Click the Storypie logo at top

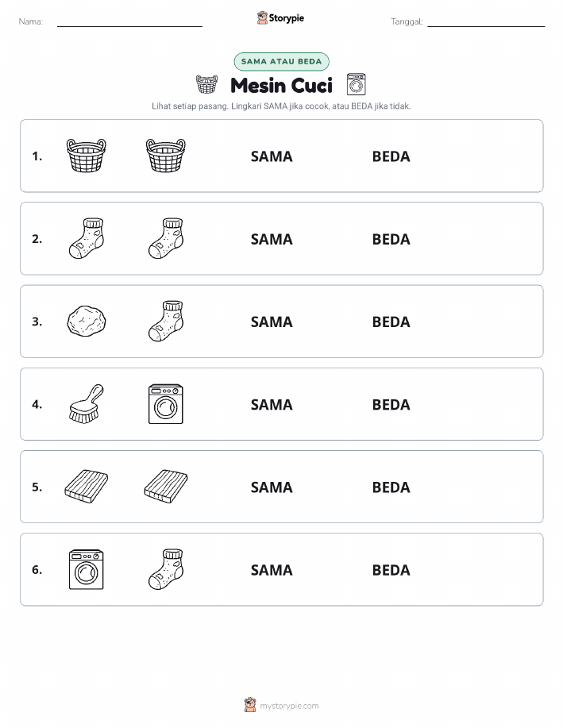pyautogui.click(x=280, y=18)
